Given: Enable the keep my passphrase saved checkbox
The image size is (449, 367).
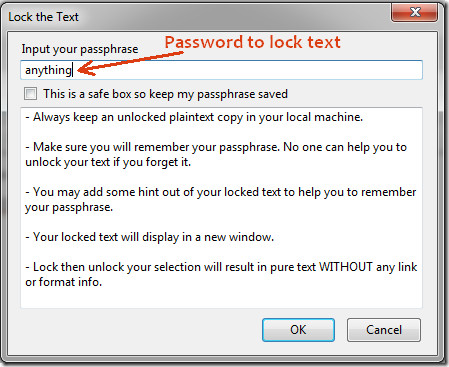Looking at the screenshot, I should pyautogui.click(x=30, y=94).
